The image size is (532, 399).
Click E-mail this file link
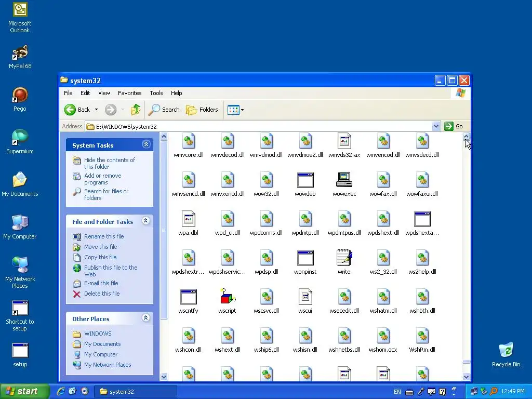pyautogui.click(x=101, y=283)
